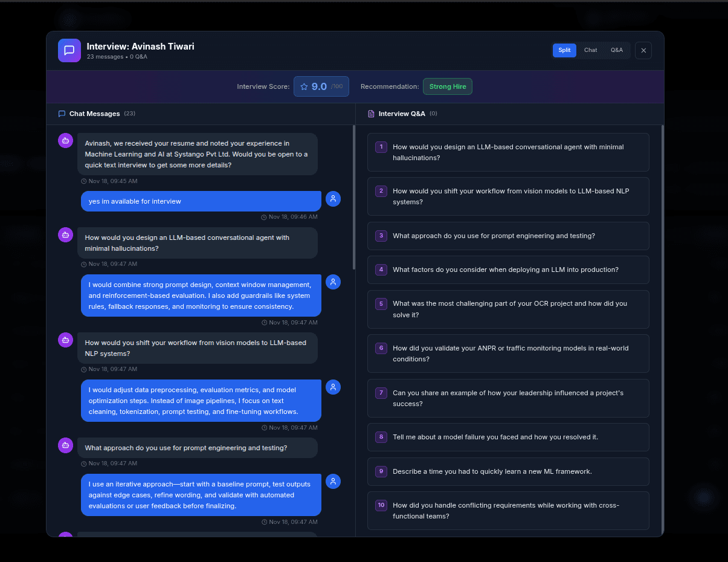Click the chat bubble logo in the modal header

tap(69, 51)
